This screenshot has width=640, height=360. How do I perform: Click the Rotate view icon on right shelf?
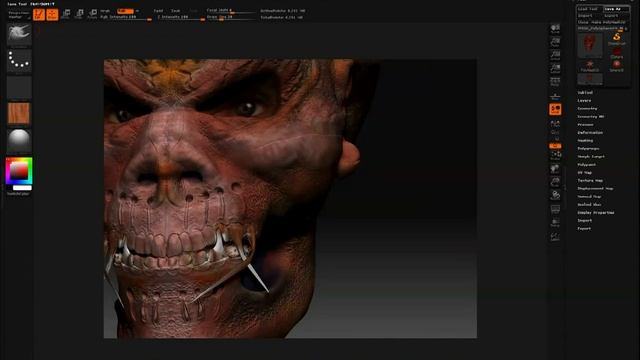(555, 195)
